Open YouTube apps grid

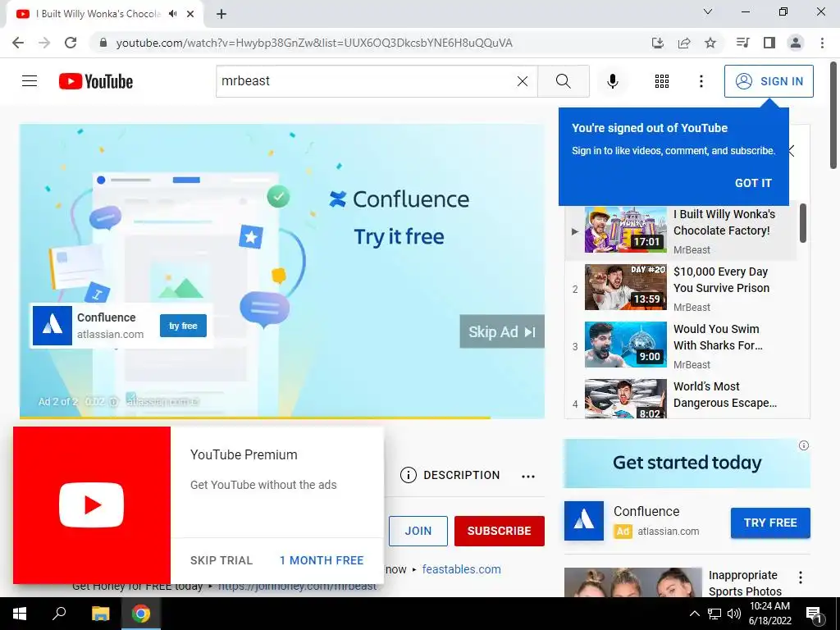point(662,81)
